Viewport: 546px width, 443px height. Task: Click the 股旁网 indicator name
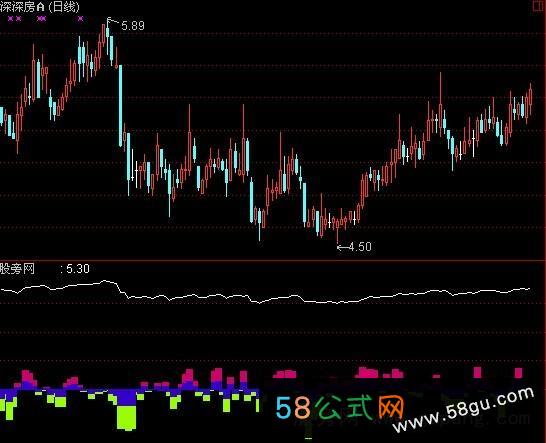pos(17,269)
